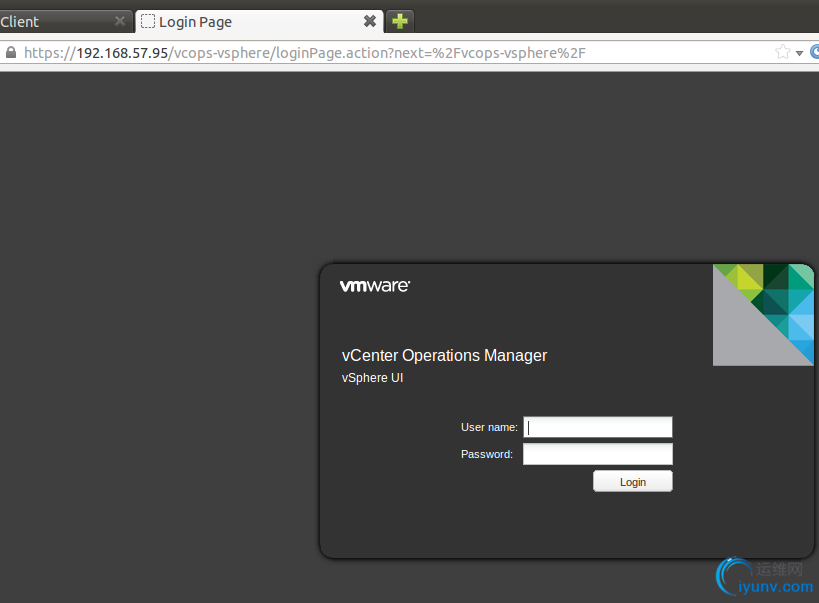Click the vSphere UI subtitle
This screenshot has width=819, height=603.
tap(372, 378)
